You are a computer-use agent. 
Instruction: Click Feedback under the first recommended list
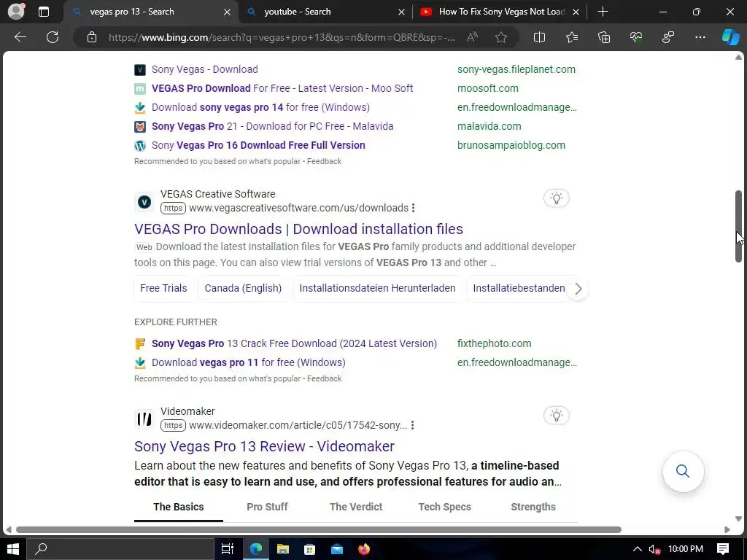(x=324, y=161)
